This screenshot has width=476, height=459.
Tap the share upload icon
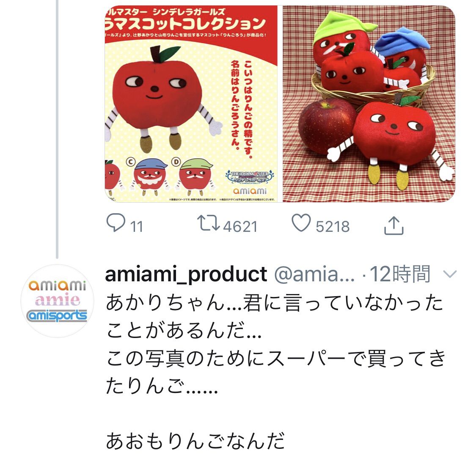(x=394, y=225)
